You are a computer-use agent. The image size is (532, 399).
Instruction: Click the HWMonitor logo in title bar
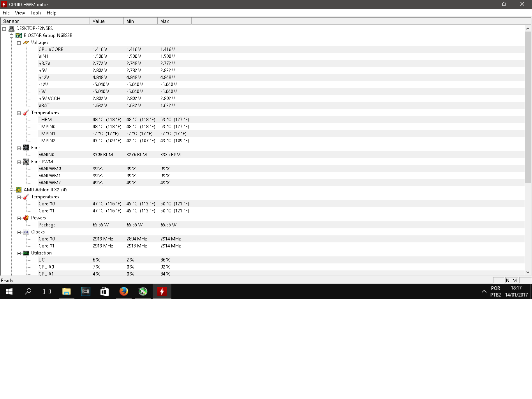point(4,4)
